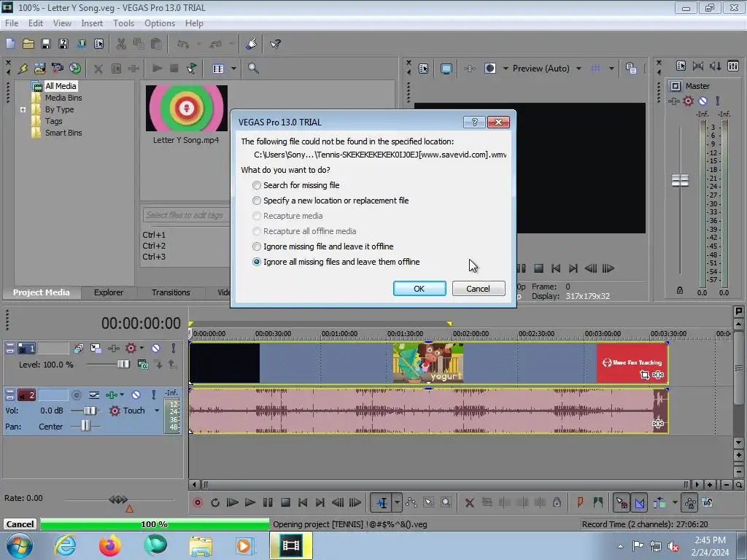Viewport: 747px width, 560px height.
Task: Open the File menu
Action: [12, 23]
